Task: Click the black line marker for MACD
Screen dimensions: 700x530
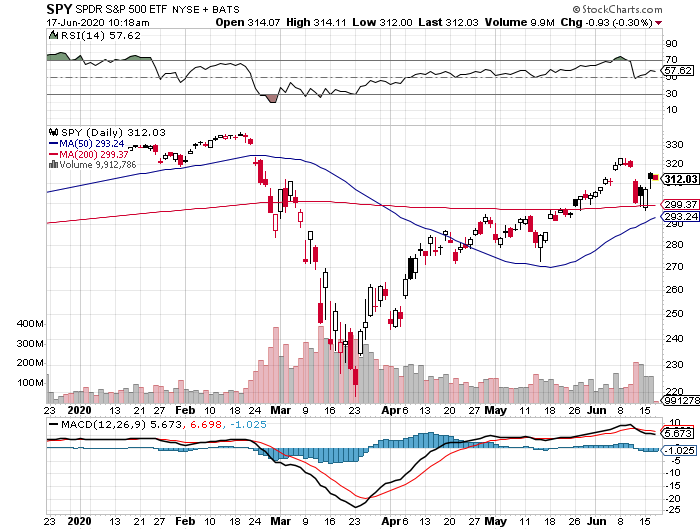Action: point(53,424)
